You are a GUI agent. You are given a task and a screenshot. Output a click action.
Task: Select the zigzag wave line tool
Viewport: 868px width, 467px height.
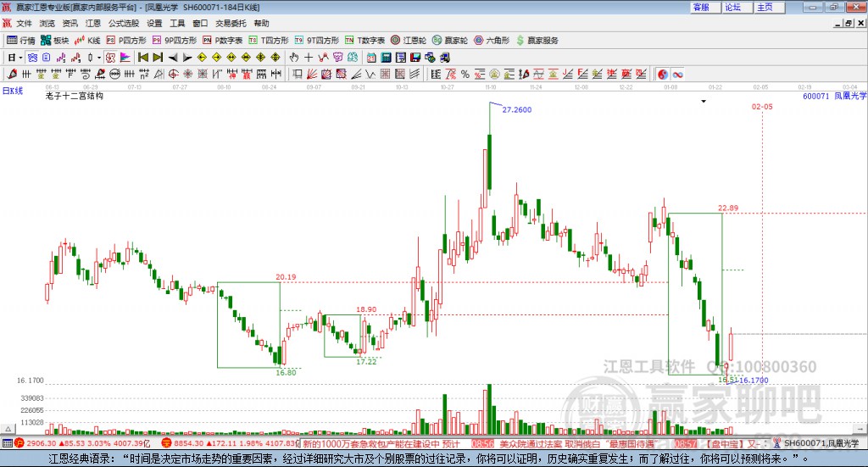click(370, 74)
